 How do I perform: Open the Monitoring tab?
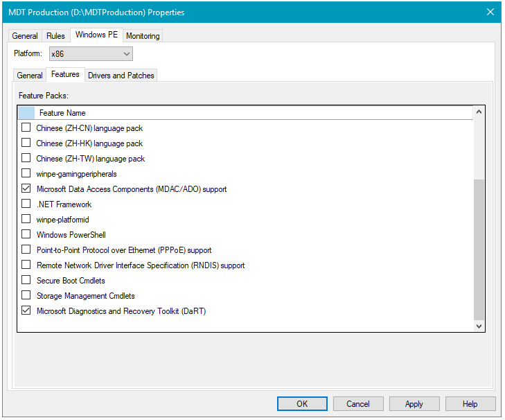pyautogui.click(x=143, y=36)
